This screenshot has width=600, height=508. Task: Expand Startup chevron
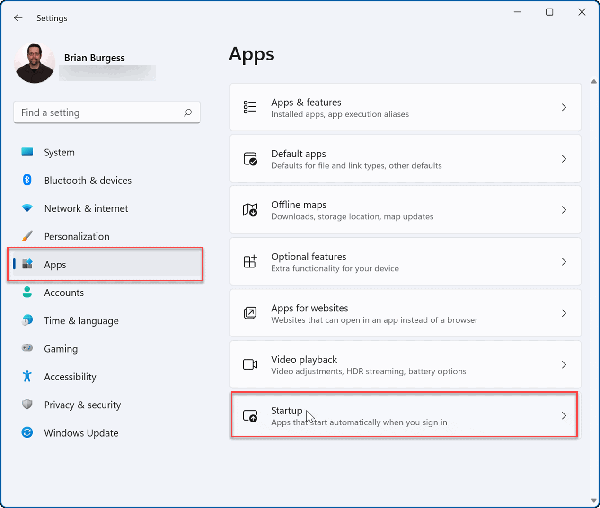[x=563, y=416]
